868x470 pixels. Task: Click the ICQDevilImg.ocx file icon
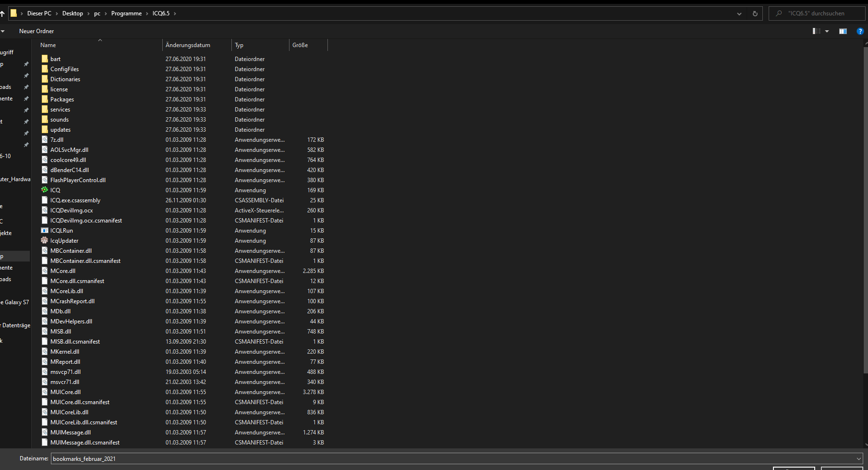pos(45,210)
